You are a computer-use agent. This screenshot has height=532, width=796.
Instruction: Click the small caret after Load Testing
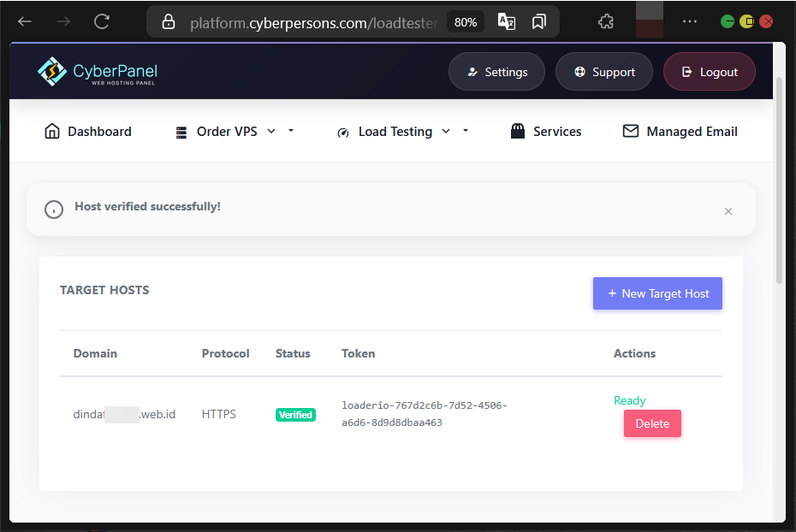click(466, 130)
